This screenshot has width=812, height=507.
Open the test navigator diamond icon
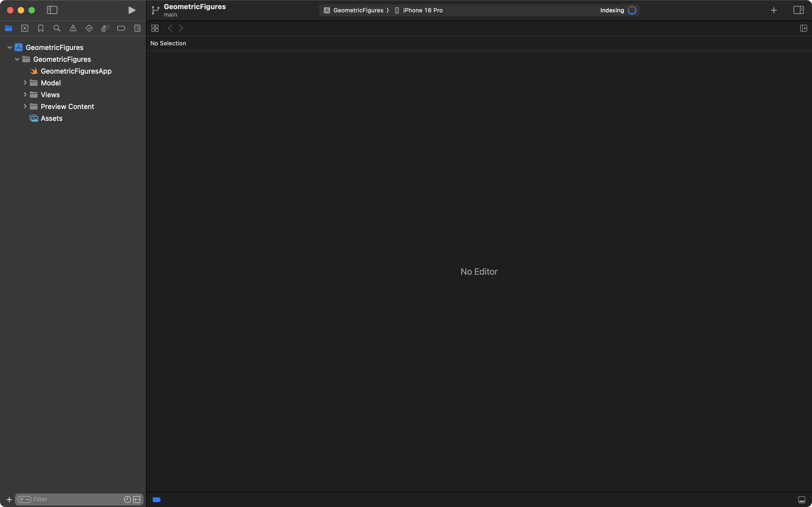[89, 28]
